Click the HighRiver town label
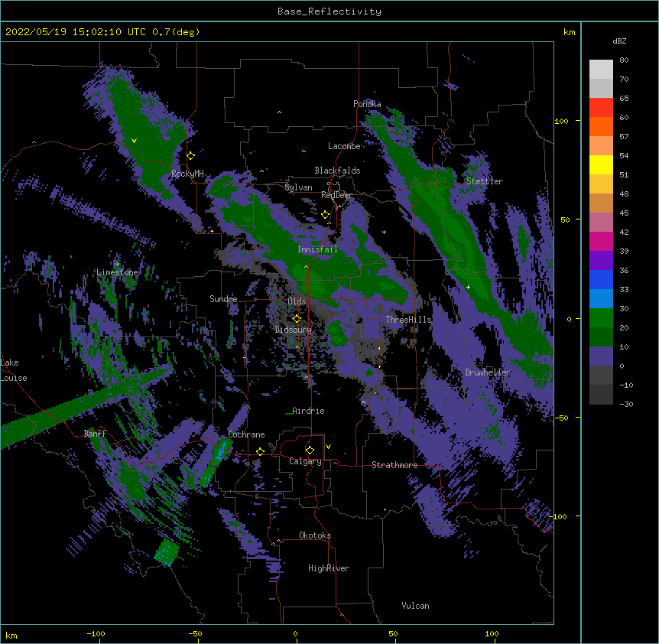Image resolution: width=659 pixels, height=644 pixels. point(329,568)
